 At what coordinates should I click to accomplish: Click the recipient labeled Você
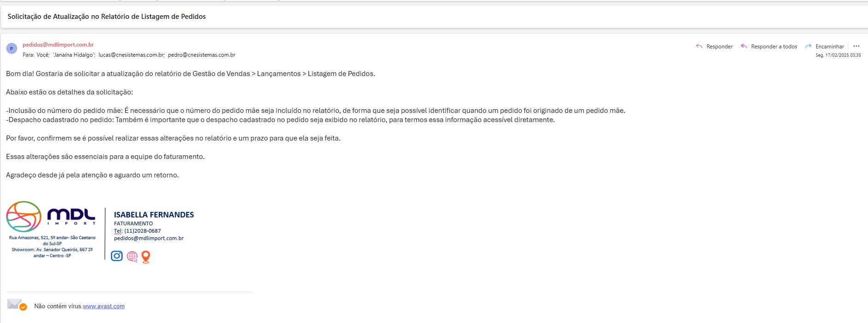[42, 55]
